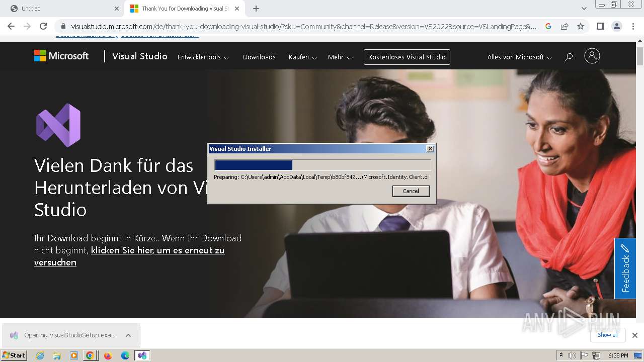The width and height of the screenshot is (644, 362).
Task: Click the Microsoft logo
Action: (x=61, y=56)
